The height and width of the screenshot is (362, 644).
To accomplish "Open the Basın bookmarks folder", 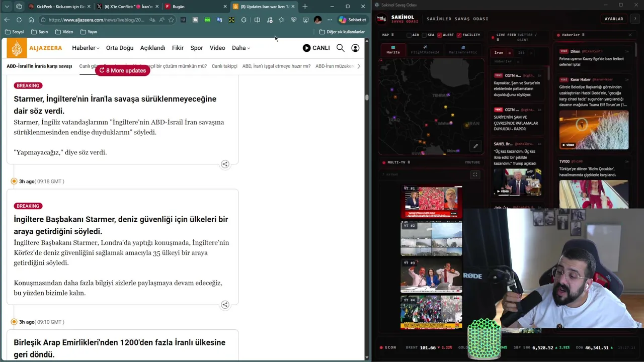I will click(39, 32).
